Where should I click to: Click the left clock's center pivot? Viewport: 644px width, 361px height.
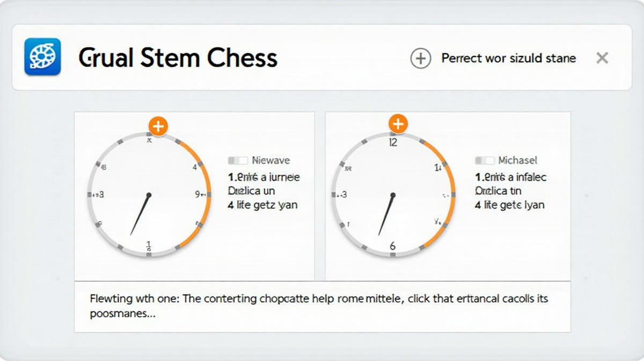149,194
